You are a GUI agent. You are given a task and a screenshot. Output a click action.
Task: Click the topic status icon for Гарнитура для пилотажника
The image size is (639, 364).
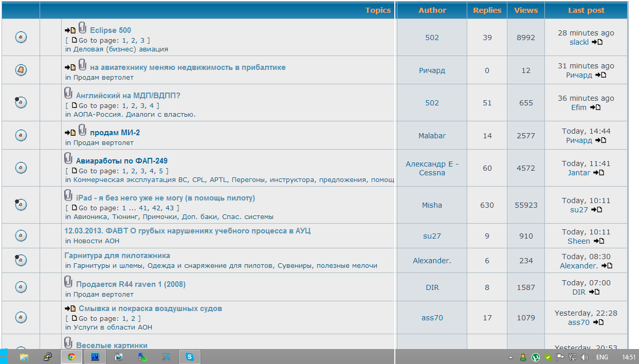(x=21, y=260)
